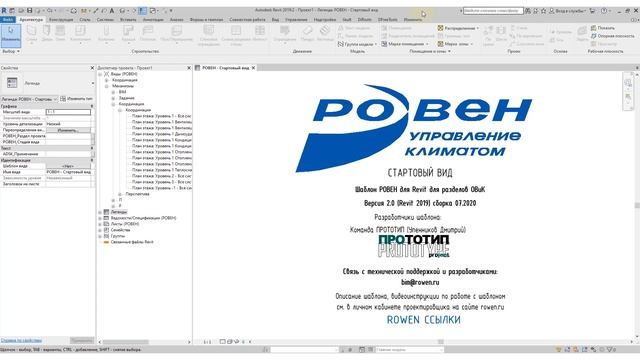
Task: Expand the BIM tree node
Action: [x=113, y=92]
